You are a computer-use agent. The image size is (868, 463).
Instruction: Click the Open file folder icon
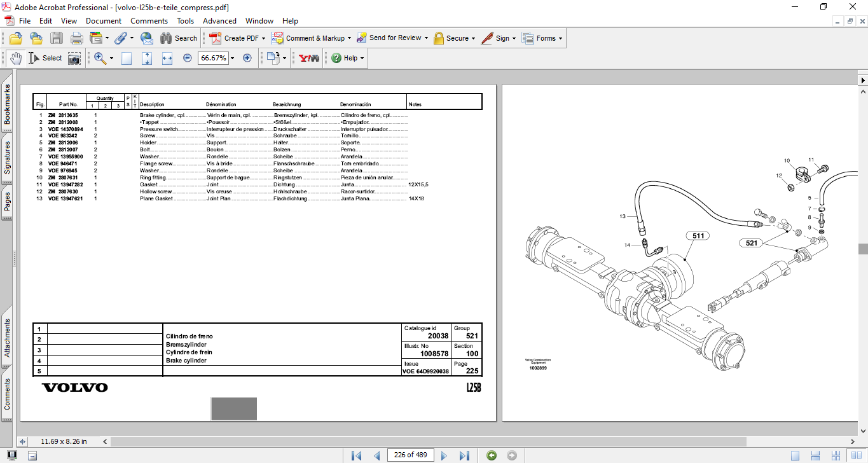click(x=16, y=38)
